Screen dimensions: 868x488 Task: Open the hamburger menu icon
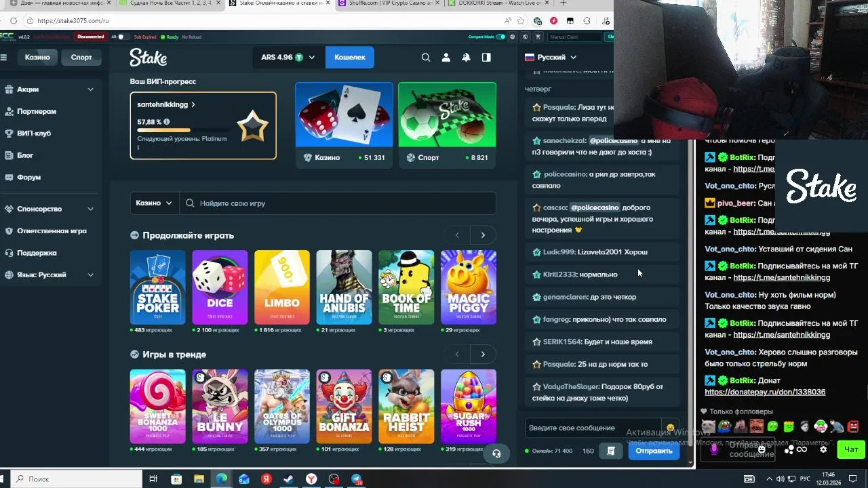pos(3,58)
